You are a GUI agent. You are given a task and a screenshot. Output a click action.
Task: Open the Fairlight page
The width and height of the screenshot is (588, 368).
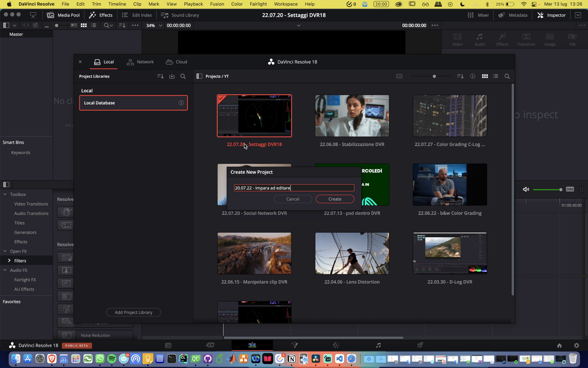click(x=378, y=345)
